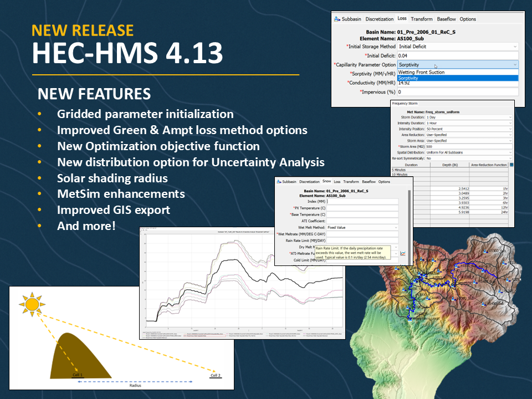This screenshot has height=399, width=532.
Task: Click the Conductivity (MM/HR) field
Action: click(x=458, y=83)
